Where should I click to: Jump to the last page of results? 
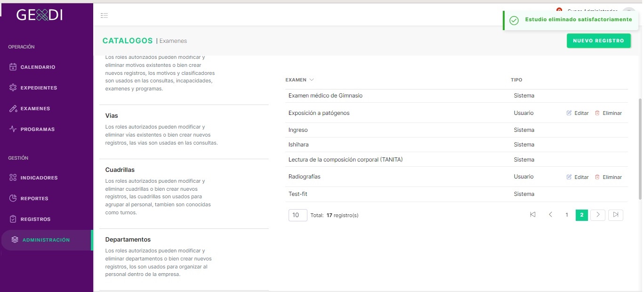(x=616, y=215)
